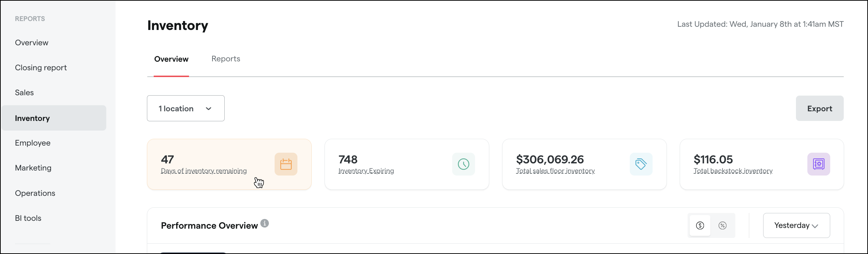Open BI tools in sidebar
The width and height of the screenshot is (868, 254).
point(28,218)
